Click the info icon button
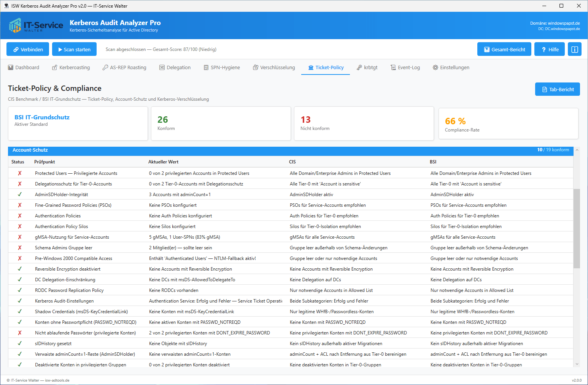Image resolution: width=588 pixels, height=385 pixels. [x=575, y=49]
